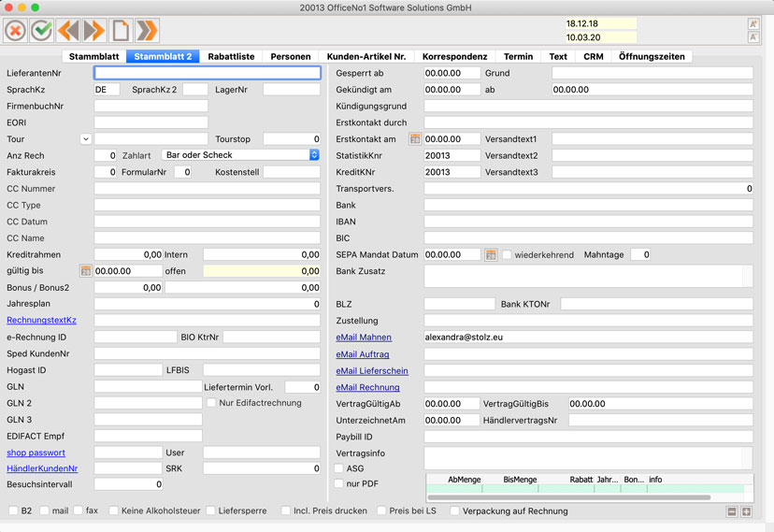Image resolution: width=774 pixels, height=532 pixels.
Task: Click the RechnungstextKz link
Action: tap(41, 320)
